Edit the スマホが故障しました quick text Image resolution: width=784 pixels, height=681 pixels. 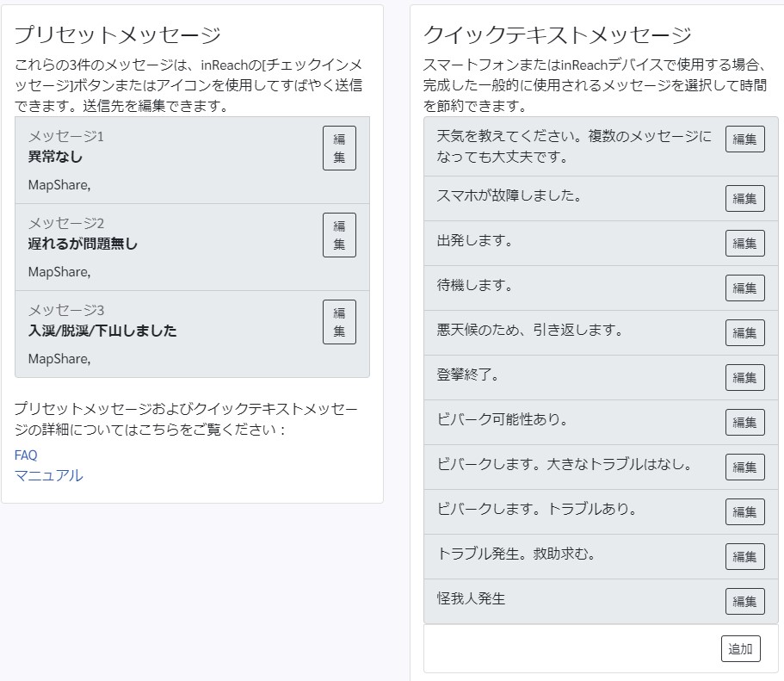(x=744, y=199)
